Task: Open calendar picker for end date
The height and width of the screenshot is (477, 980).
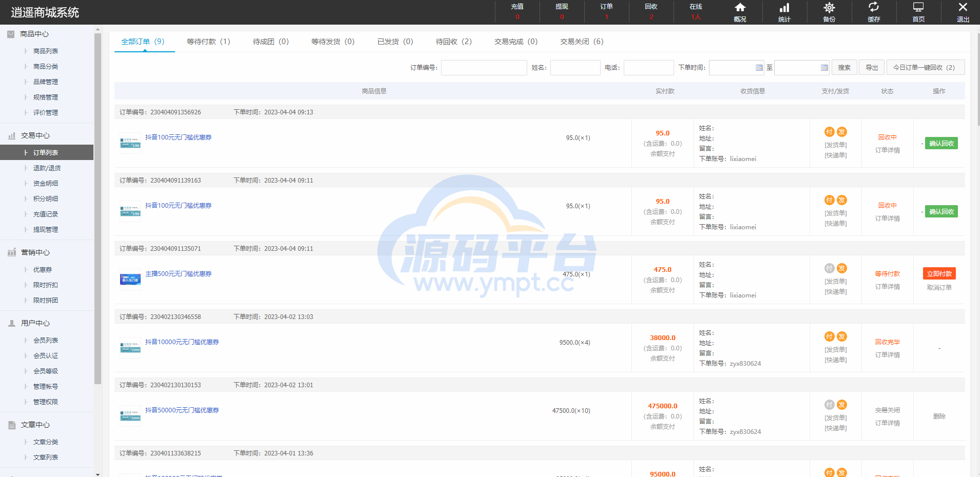Action: click(824, 68)
